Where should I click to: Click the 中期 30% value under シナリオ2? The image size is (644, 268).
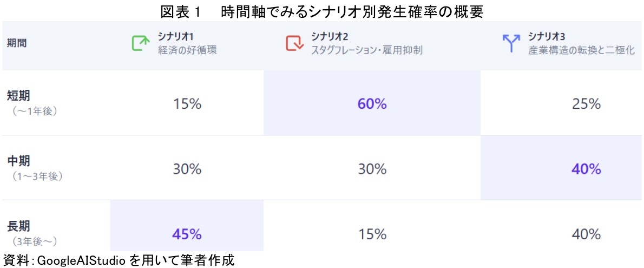[x=372, y=169]
